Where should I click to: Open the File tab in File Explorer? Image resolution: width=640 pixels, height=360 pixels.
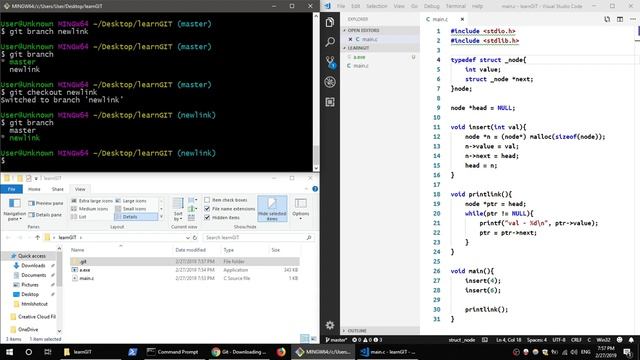[x=11, y=189]
